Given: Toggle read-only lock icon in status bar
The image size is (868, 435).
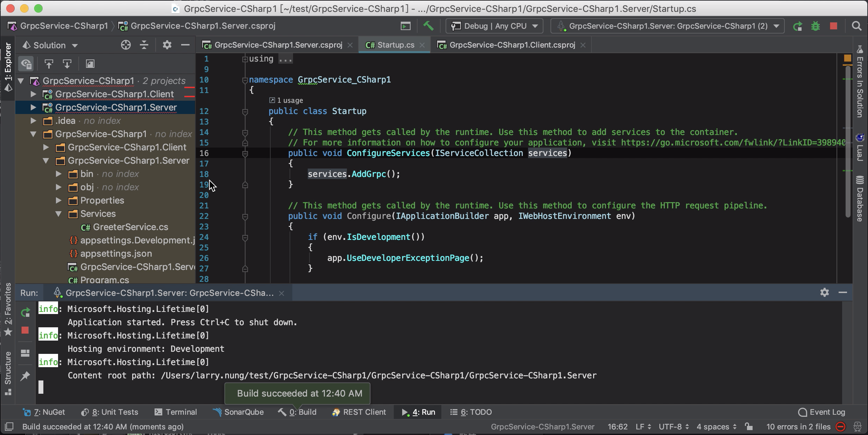Looking at the screenshot, I should tap(748, 427).
